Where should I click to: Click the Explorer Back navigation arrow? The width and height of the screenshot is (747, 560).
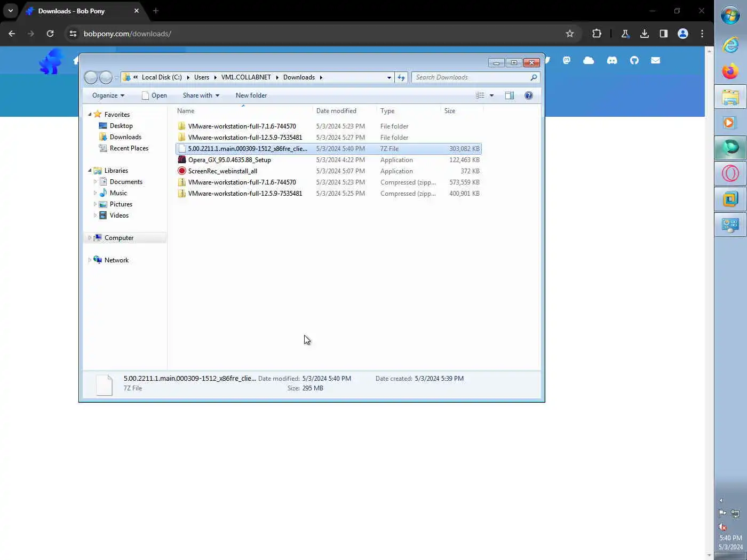point(91,77)
